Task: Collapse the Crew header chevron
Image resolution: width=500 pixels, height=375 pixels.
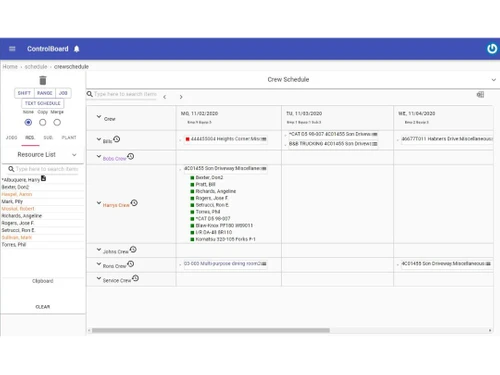Action: 99,117
